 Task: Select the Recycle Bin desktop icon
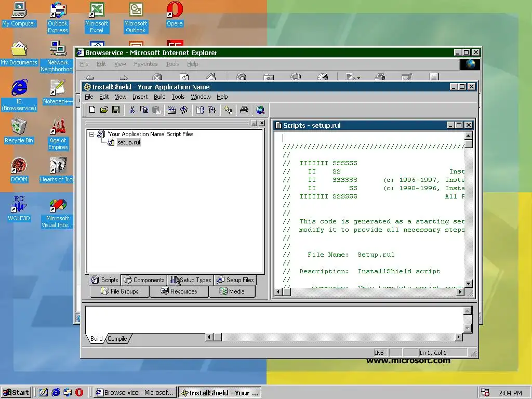coord(19,131)
